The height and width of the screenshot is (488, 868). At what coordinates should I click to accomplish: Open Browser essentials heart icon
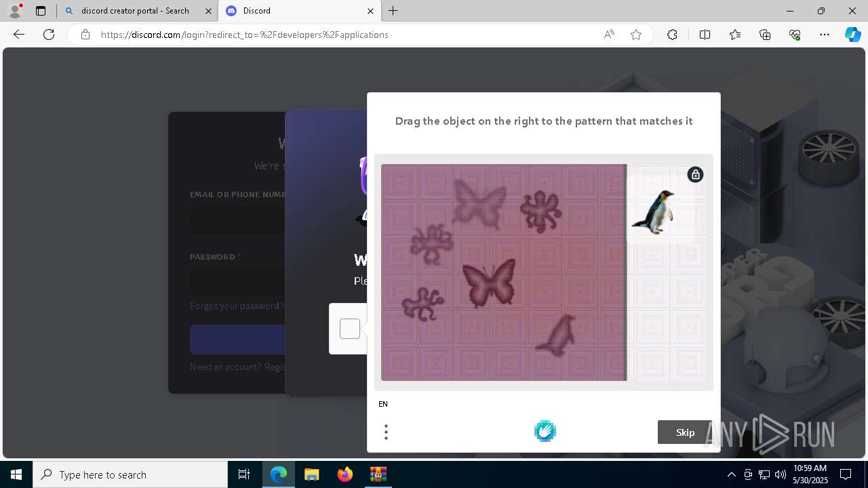point(795,35)
